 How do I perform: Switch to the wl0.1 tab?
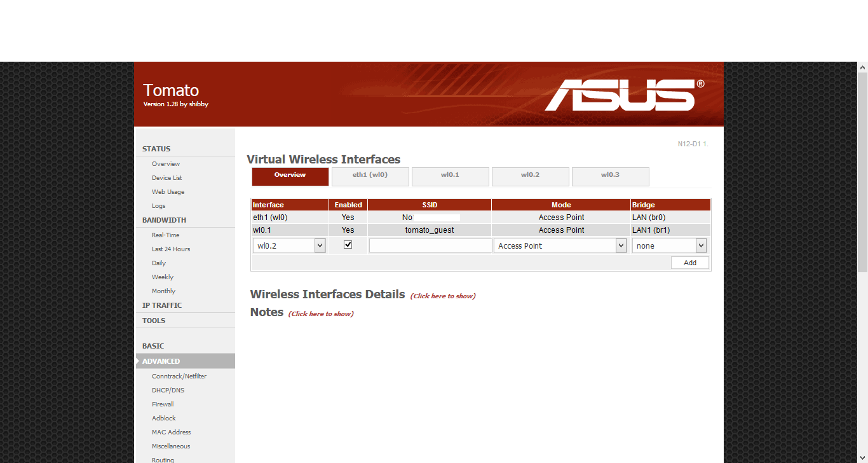pos(451,176)
